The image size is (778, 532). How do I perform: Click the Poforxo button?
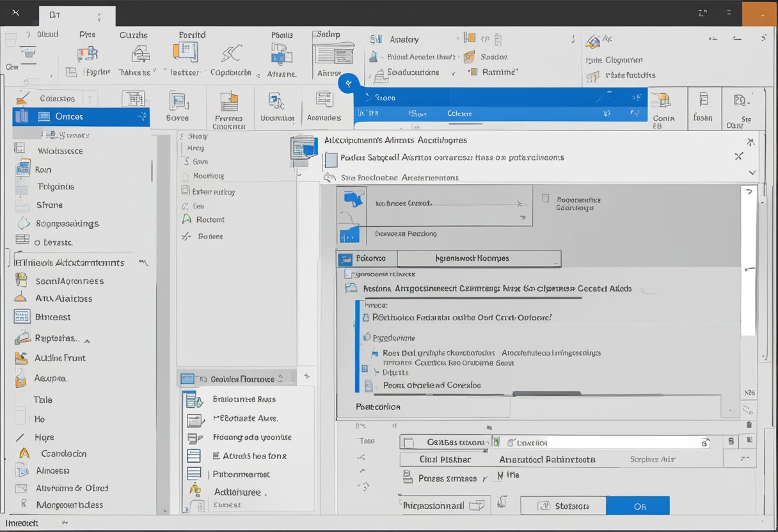tap(367, 258)
